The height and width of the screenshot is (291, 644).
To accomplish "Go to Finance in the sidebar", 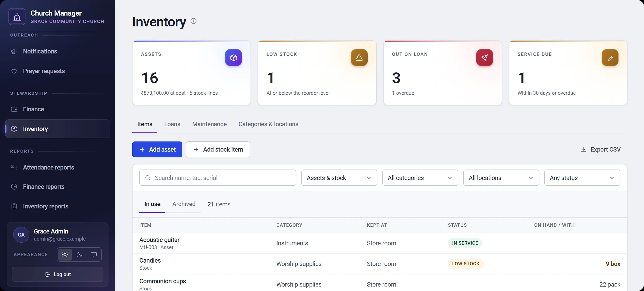I will coord(57,109).
